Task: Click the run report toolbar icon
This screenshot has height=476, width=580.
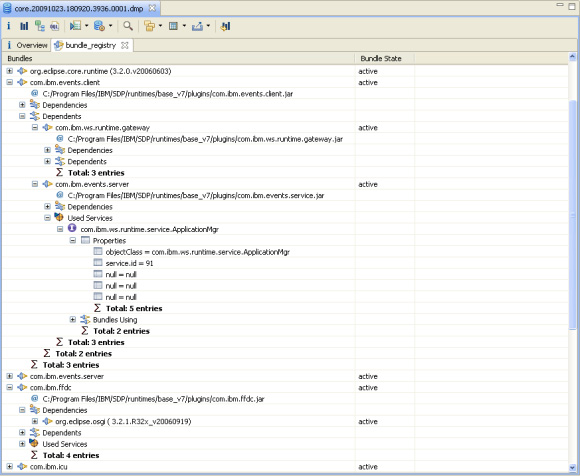Action: pyautogui.click(x=75, y=26)
